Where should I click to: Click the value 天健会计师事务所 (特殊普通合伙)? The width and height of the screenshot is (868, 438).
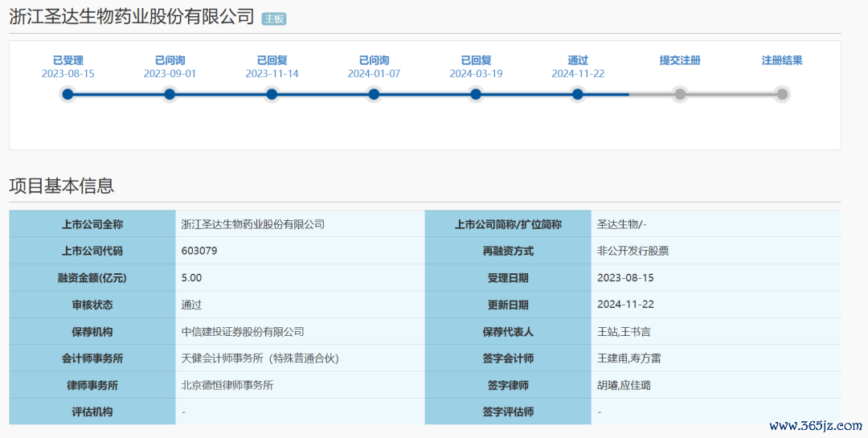click(x=260, y=358)
